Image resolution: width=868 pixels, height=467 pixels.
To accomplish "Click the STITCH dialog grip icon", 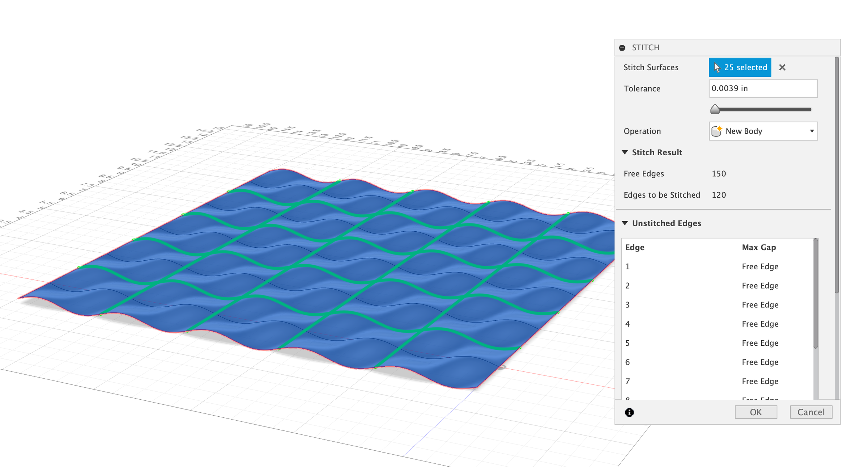I will click(623, 47).
